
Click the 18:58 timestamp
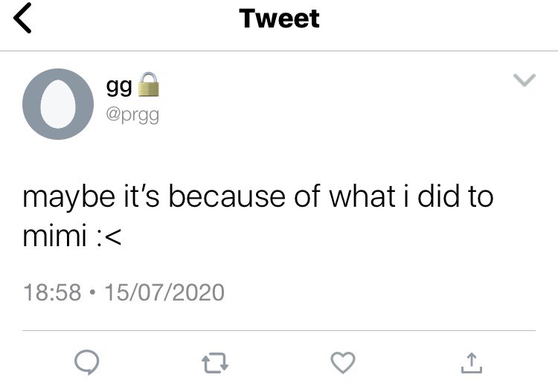click(52, 292)
